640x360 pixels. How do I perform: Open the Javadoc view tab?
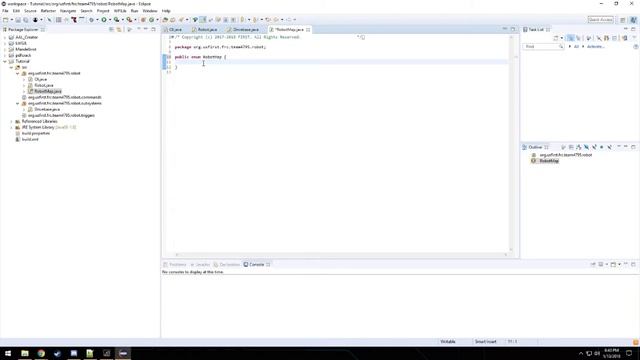[x=200, y=264]
